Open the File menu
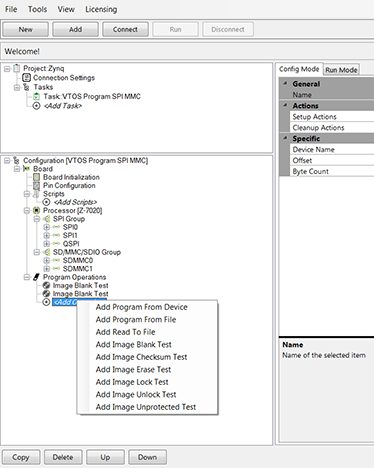This screenshot has width=374, height=468. [11, 9]
